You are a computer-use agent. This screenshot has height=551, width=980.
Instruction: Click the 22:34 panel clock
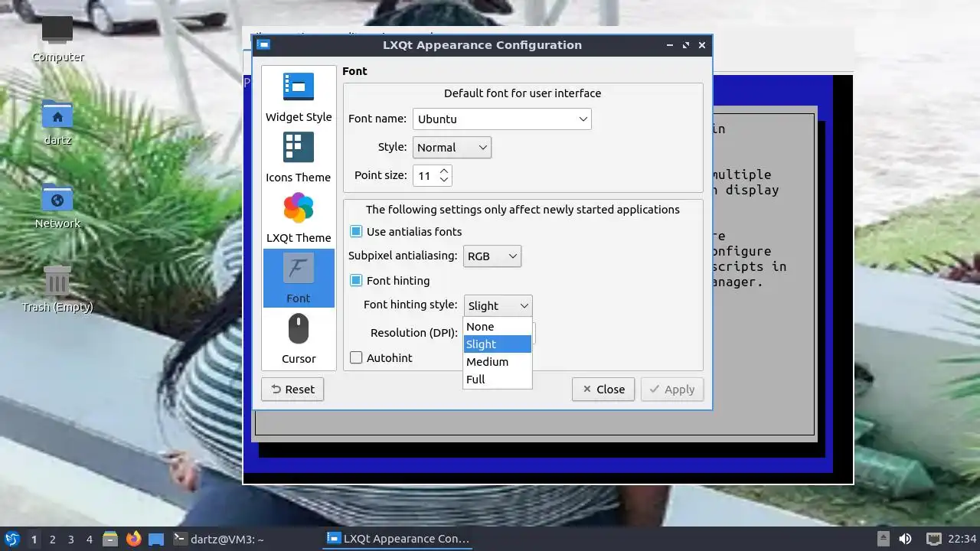point(962,539)
